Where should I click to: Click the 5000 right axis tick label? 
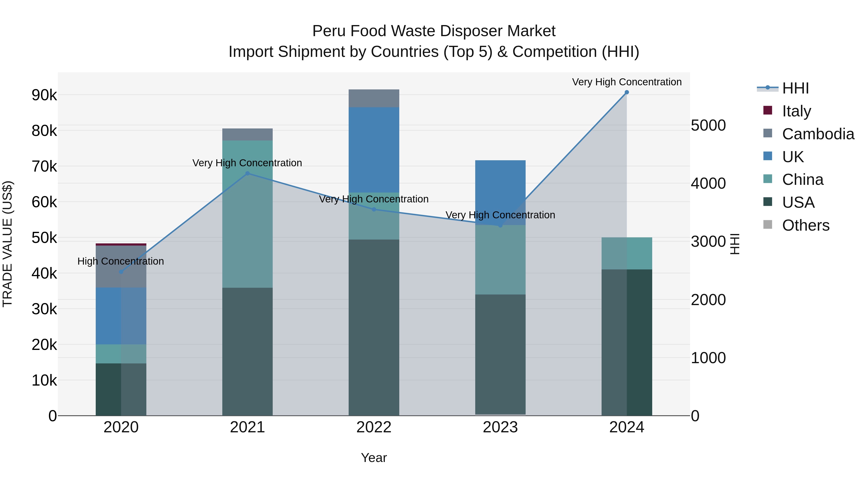708,125
